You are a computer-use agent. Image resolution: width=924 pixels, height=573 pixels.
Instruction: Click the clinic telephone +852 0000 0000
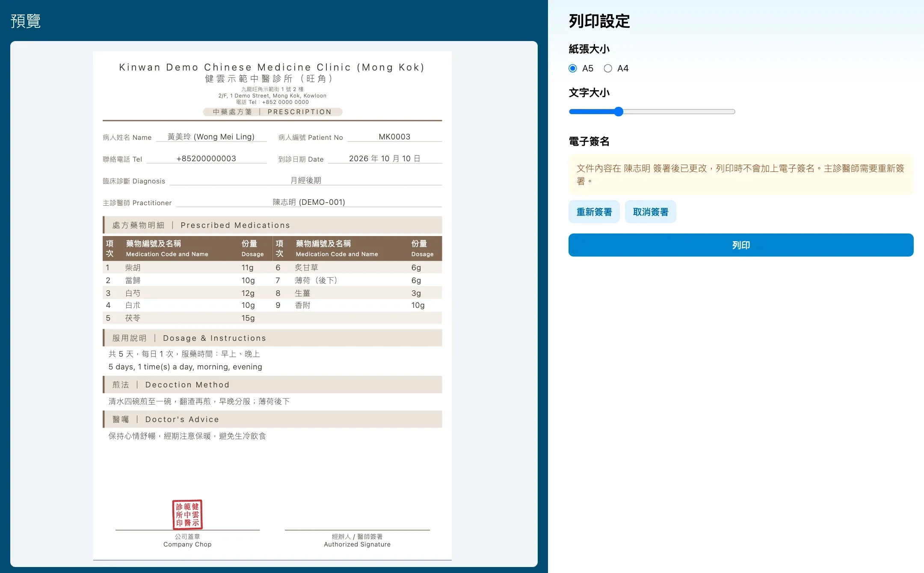tap(285, 102)
